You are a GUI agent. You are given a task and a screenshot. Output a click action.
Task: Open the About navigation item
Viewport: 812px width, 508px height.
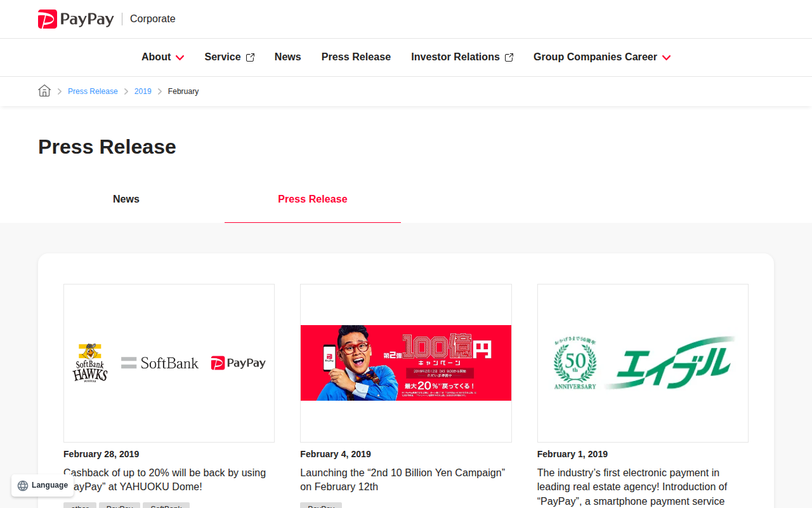pyautogui.click(x=156, y=57)
